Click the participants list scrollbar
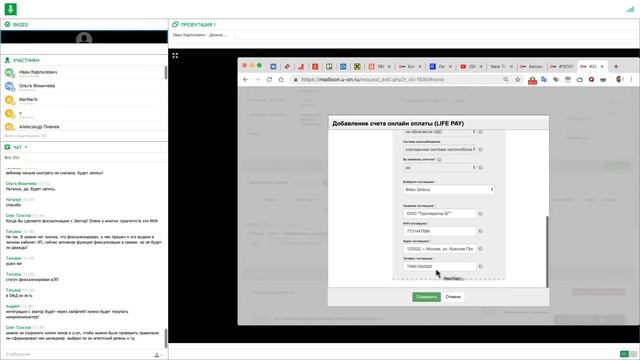 click(x=166, y=73)
